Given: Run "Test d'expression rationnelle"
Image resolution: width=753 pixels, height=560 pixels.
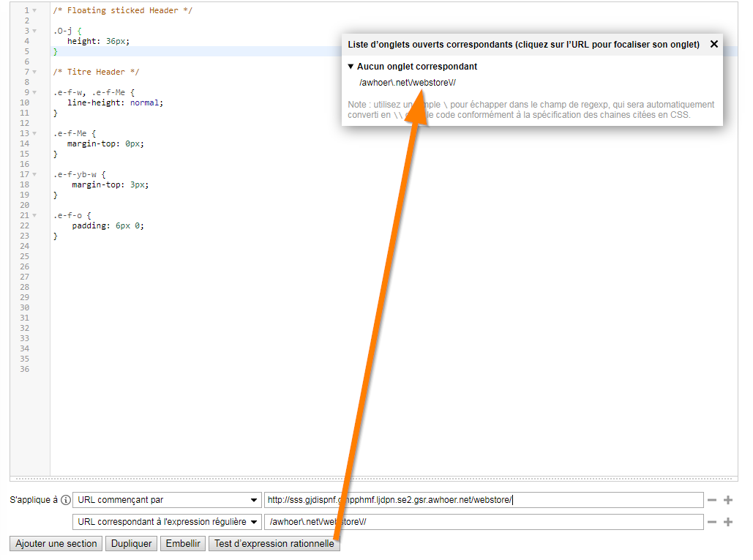Looking at the screenshot, I should 274,544.
